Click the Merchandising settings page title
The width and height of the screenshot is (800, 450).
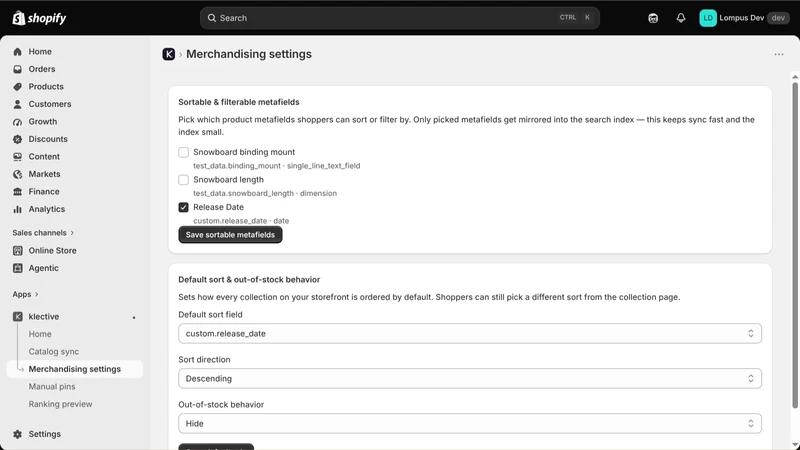(x=248, y=54)
